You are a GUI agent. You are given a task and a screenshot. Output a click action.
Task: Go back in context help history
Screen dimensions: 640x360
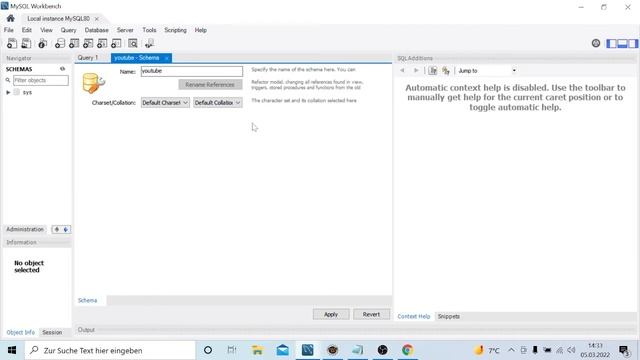[402, 71]
